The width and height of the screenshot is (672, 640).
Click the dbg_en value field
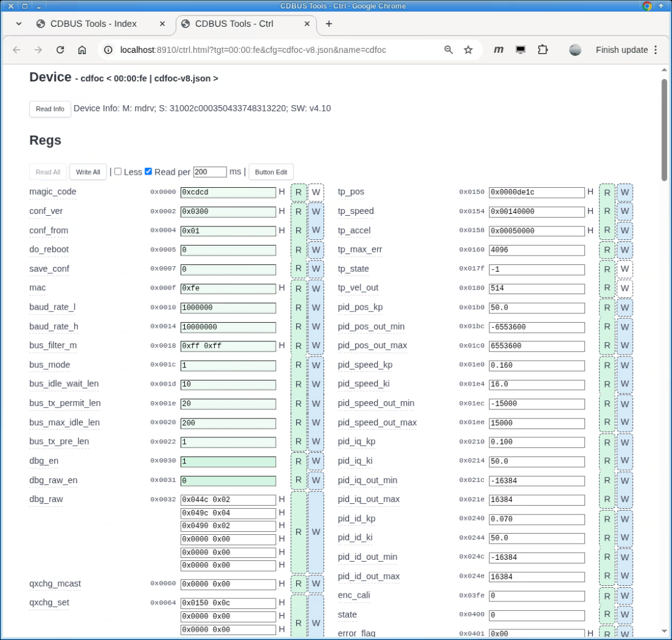click(228, 461)
